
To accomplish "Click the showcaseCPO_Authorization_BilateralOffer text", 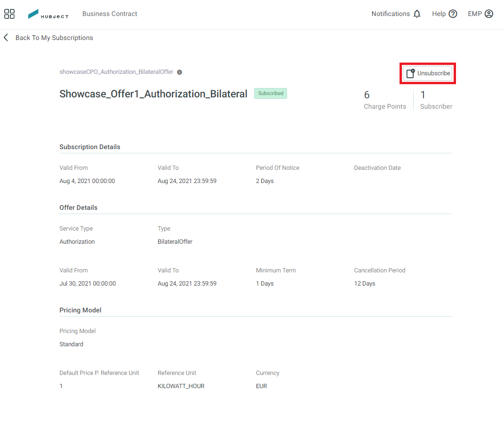I will (116, 72).
